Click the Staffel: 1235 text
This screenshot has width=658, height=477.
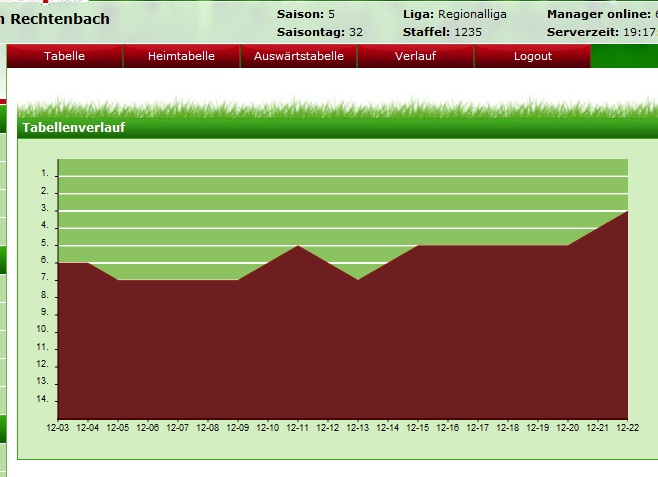(442, 32)
